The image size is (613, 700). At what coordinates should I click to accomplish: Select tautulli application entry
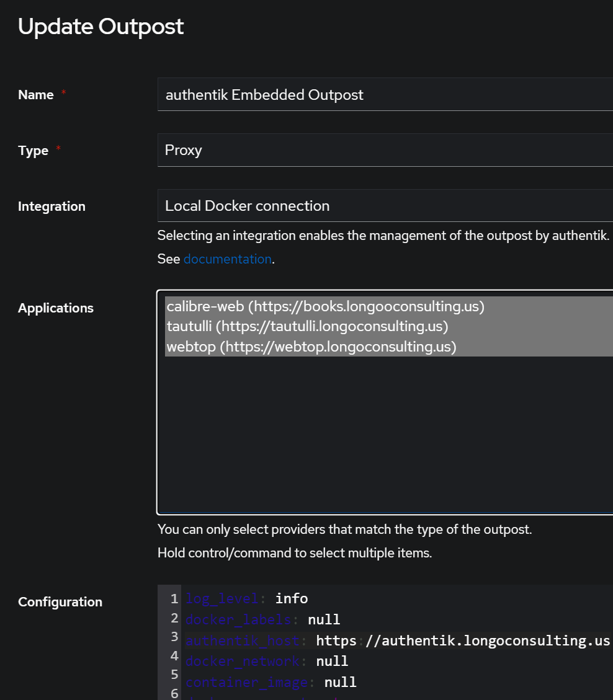389,326
